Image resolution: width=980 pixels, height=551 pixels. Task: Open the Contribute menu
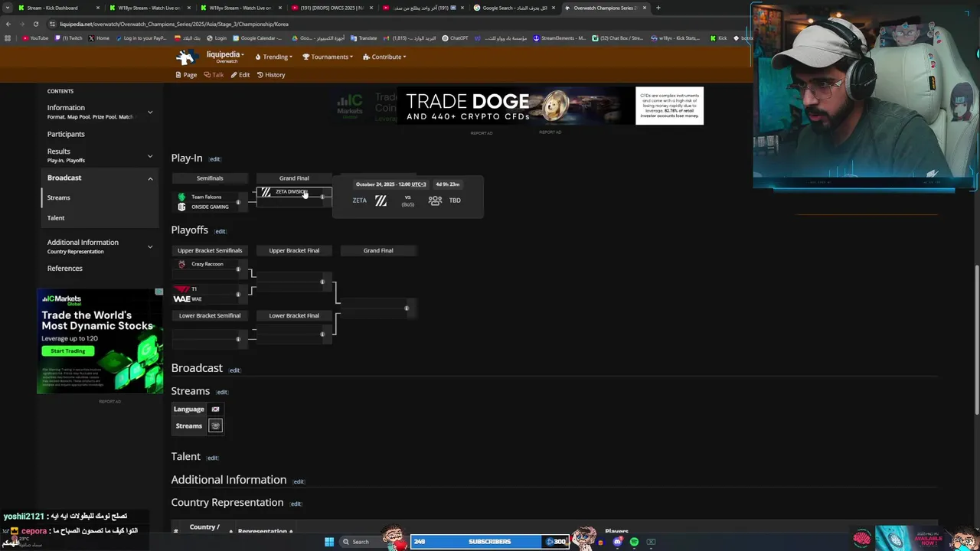(384, 57)
